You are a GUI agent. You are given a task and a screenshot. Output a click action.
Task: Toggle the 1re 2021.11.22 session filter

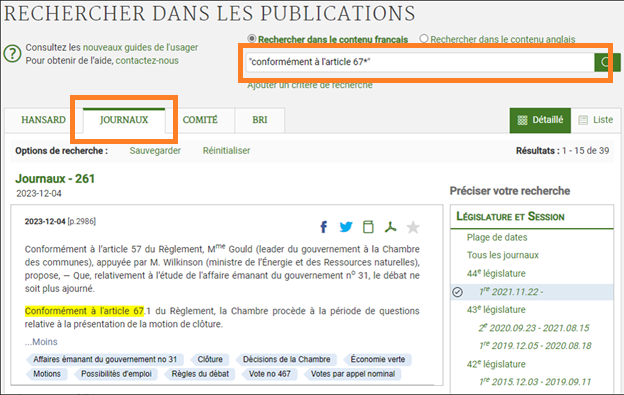pos(532,292)
